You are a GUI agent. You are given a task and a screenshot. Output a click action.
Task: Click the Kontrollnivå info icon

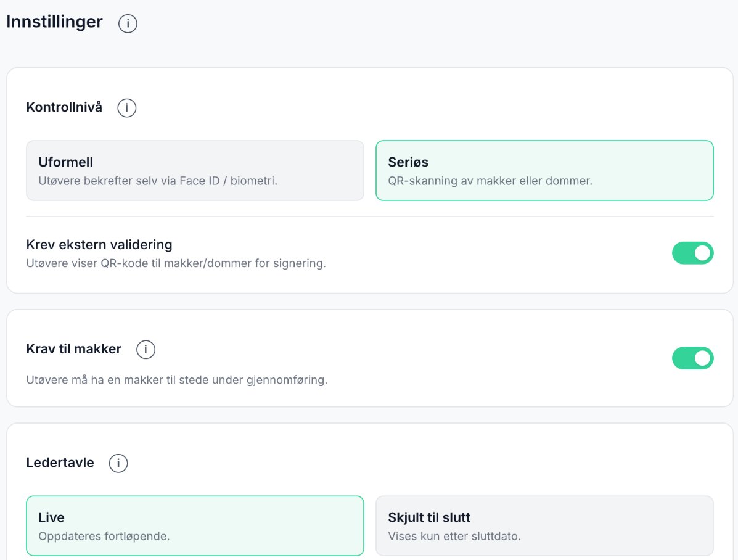(x=126, y=108)
